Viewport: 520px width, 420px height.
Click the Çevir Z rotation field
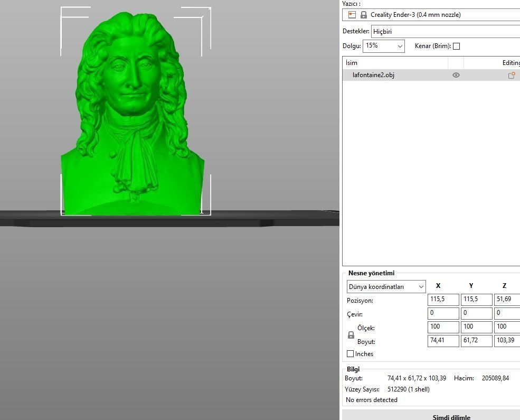(x=507, y=313)
